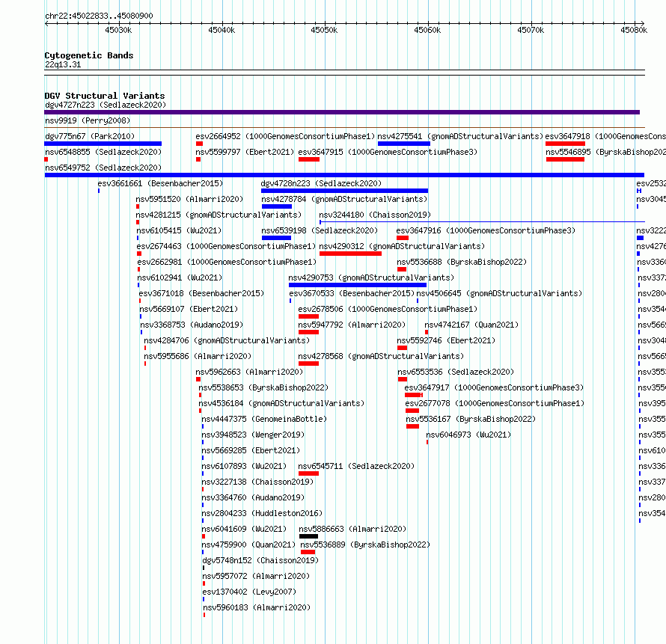Open nsv6553536 (Sedlazeck2020) label
Viewport: 666px width, 644px height.
(456, 372)
